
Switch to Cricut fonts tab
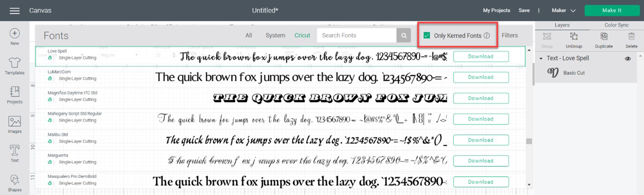(302, 35)
